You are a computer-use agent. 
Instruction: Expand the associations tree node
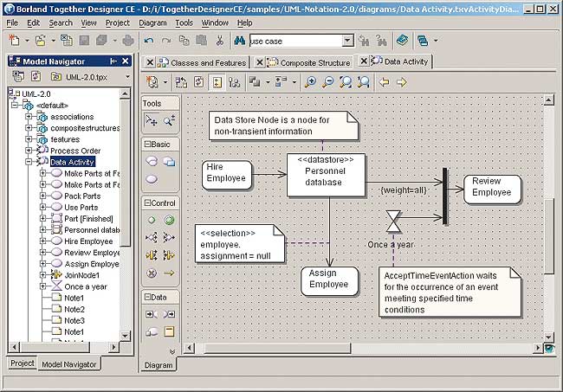click(x=29, y=117)
